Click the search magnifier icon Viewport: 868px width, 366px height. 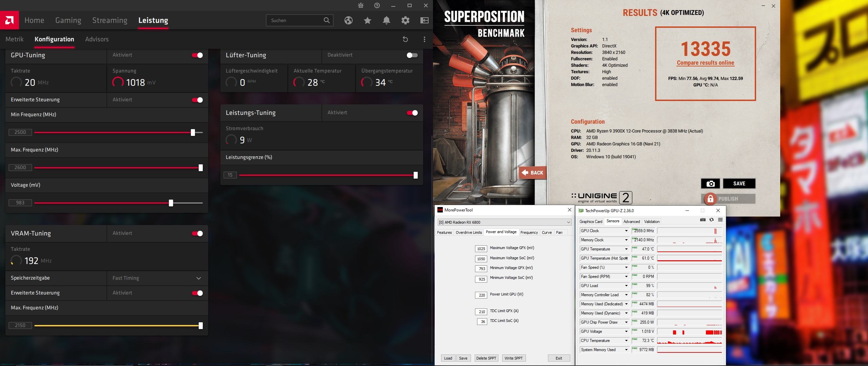coord(327,20)
